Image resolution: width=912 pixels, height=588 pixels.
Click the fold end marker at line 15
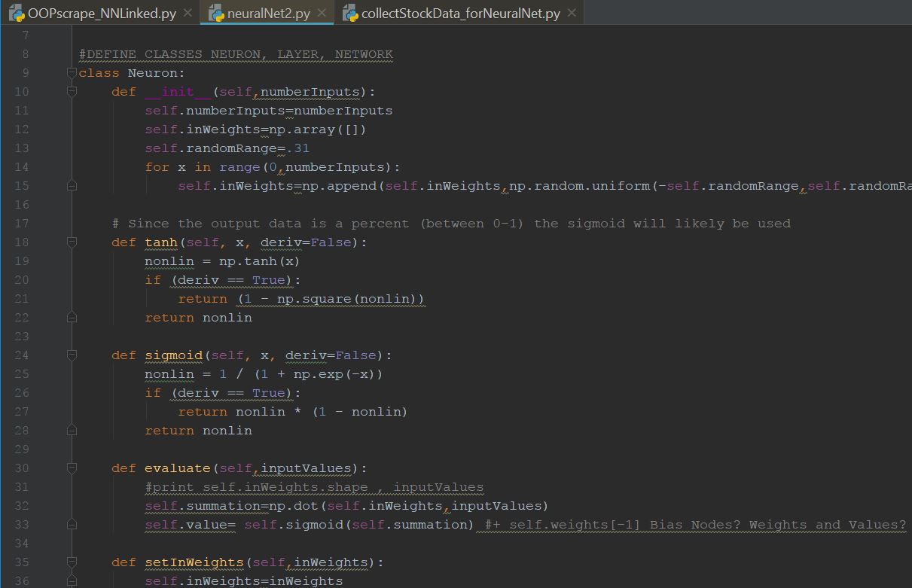(x=72, y=186)
